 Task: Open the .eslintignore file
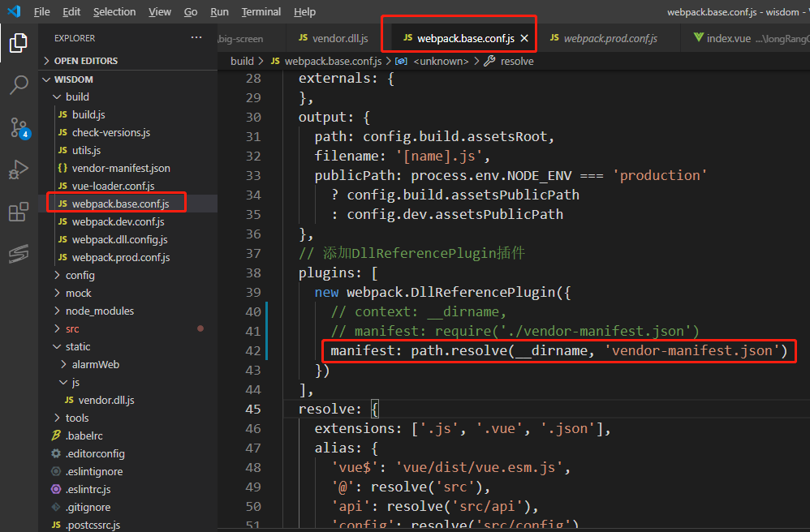127,472
